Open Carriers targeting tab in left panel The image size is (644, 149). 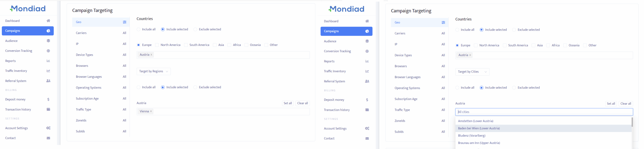(x=101, y=33)
